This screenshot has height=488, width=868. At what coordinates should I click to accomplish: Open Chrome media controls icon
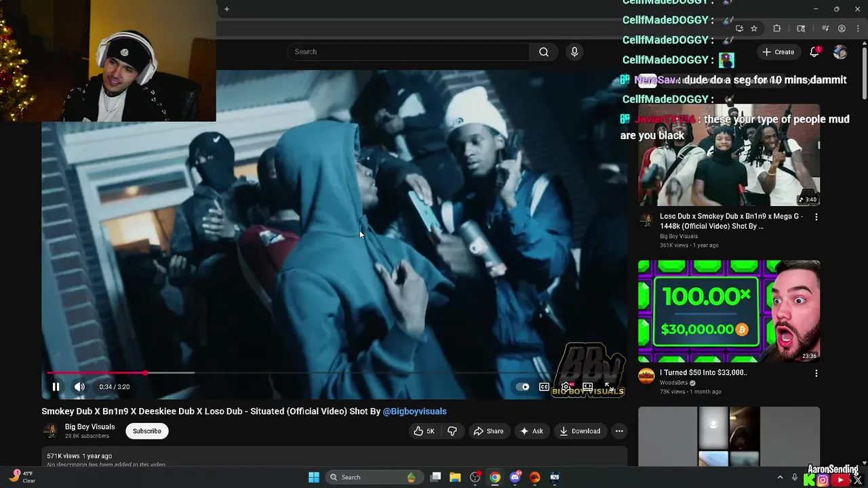click(x=825, y=28)
